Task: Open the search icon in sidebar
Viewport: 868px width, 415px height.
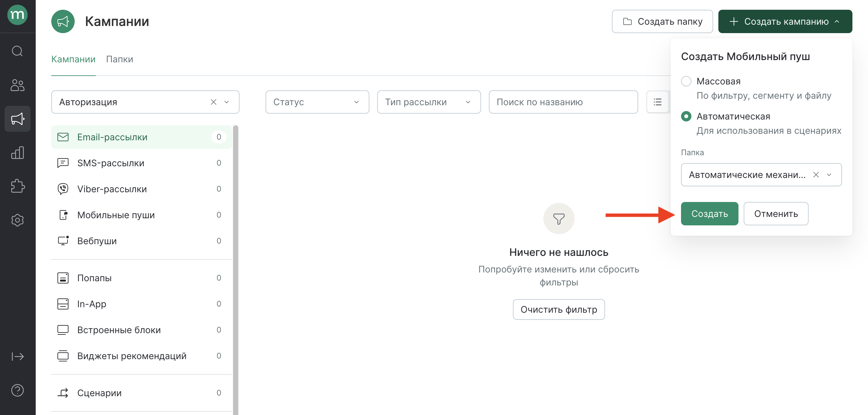Action: coord(17,51)
